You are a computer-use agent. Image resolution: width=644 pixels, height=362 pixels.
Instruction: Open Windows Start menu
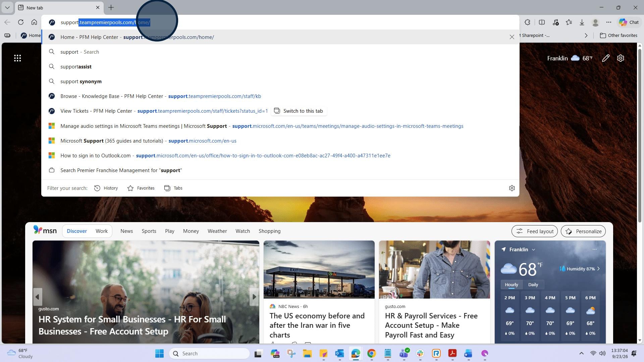(159, 353)
